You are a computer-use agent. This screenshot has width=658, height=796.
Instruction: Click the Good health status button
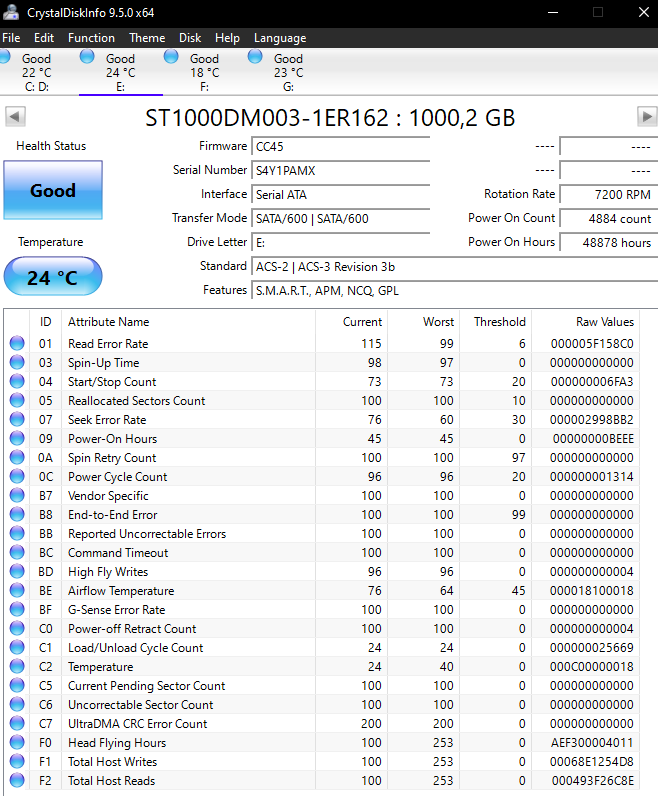pos(53,190)
